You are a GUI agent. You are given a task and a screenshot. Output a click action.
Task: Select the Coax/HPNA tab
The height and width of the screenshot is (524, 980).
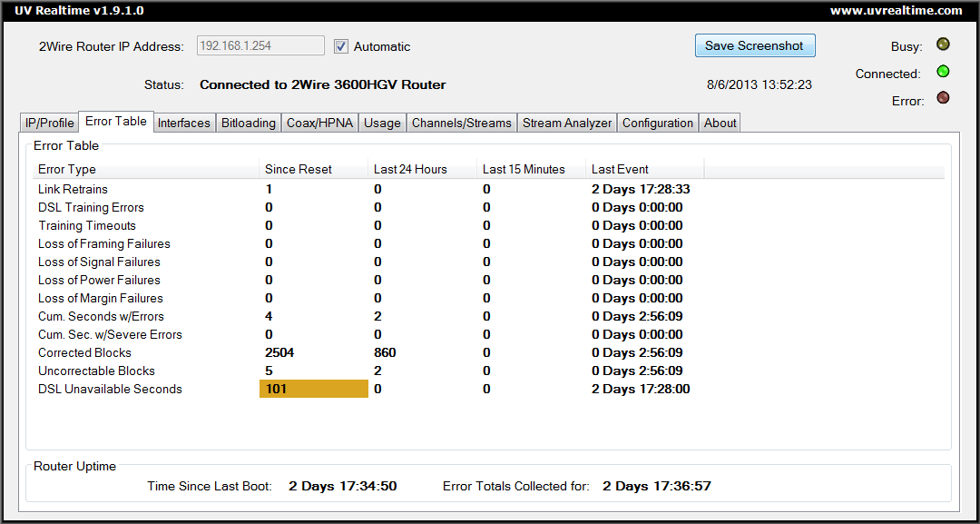[320, 123]
